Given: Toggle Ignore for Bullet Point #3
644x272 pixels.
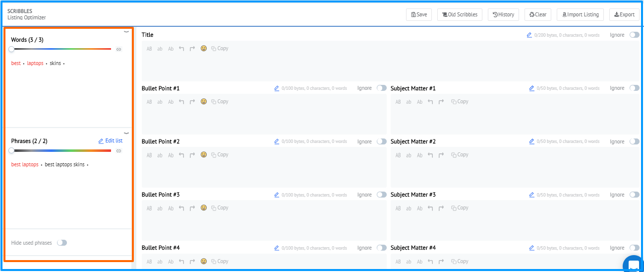Looking at the screenshot, I should 382,195.
